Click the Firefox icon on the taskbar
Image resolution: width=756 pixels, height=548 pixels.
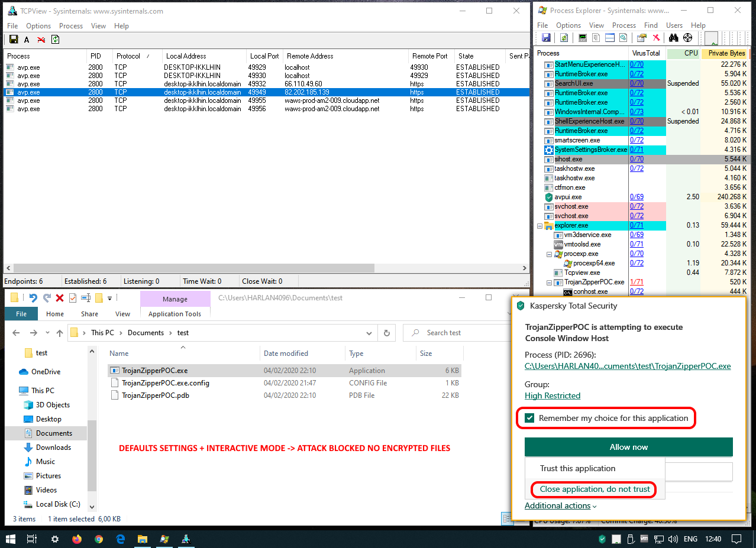[77, 539]
